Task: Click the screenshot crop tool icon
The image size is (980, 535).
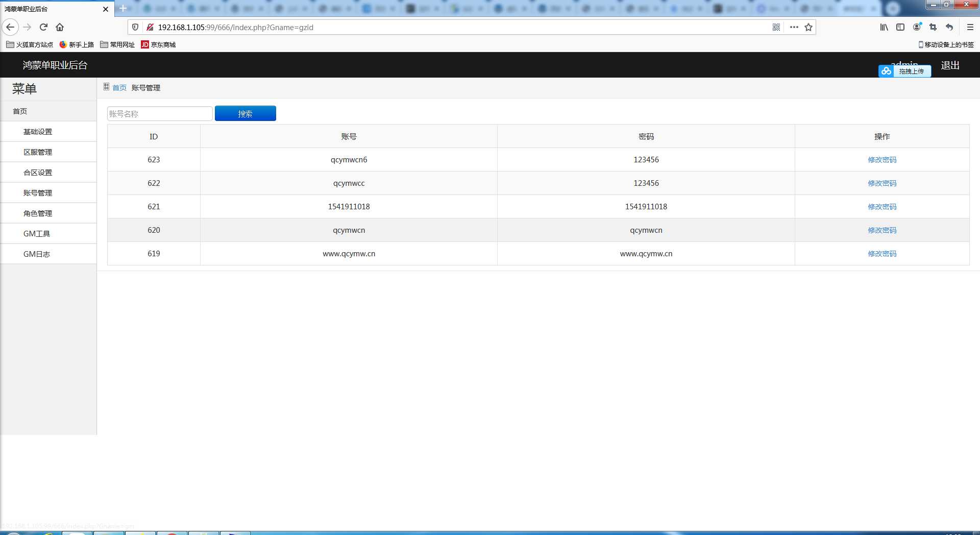Action: [x=933, y=27]
